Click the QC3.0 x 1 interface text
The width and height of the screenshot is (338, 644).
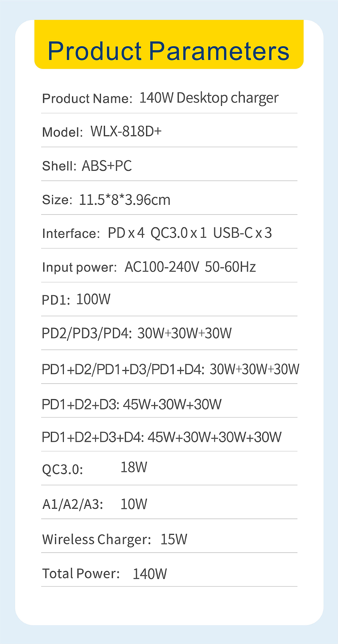pos(179,233)
